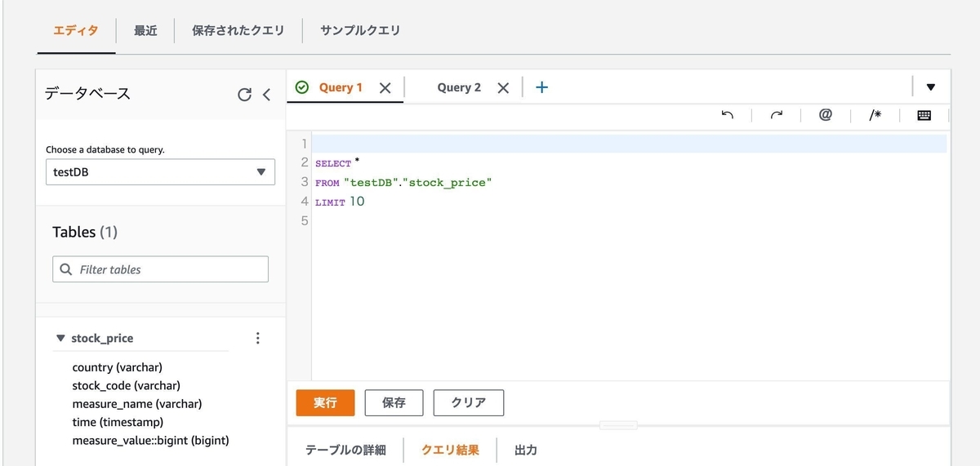Click the undo arrow in editor toolbar
The height and width of the screenshot is (466, 980).
727,115
